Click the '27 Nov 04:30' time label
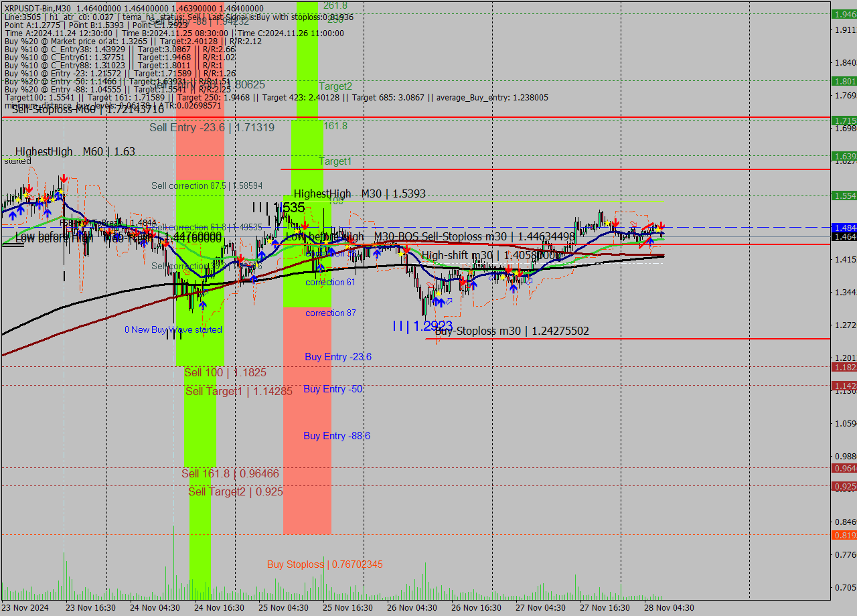Screen dimensions: 857x616 click(541, 608)
